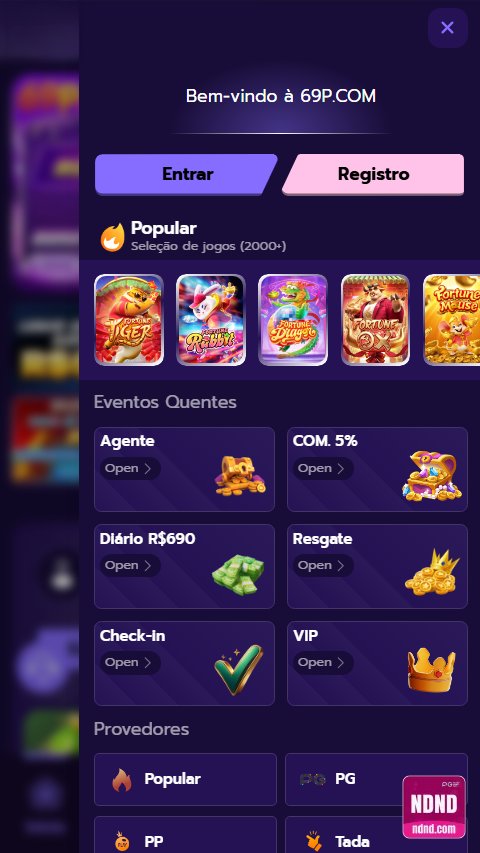Open the Fortune Ox game icon
This screenshot has width=480, height=853.
(375, 320)
